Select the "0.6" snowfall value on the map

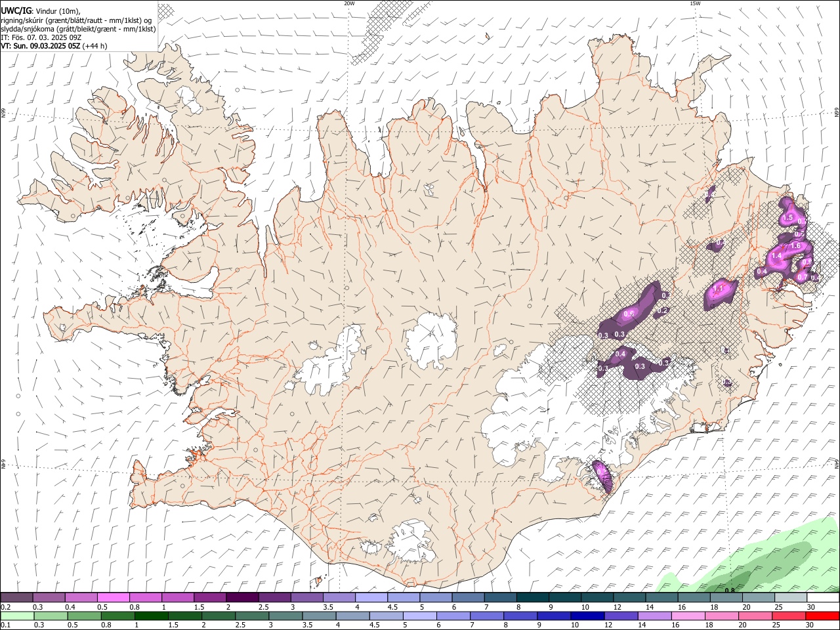629,314
